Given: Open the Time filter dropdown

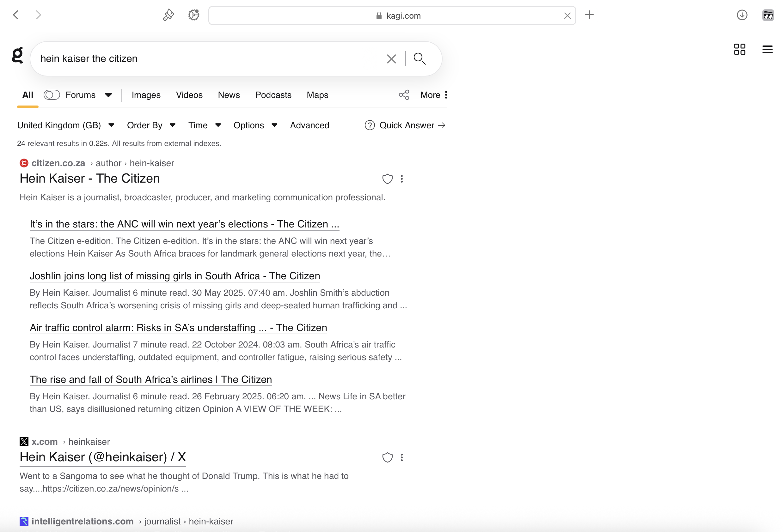Looking at the screenshot, I should (205, 125).
